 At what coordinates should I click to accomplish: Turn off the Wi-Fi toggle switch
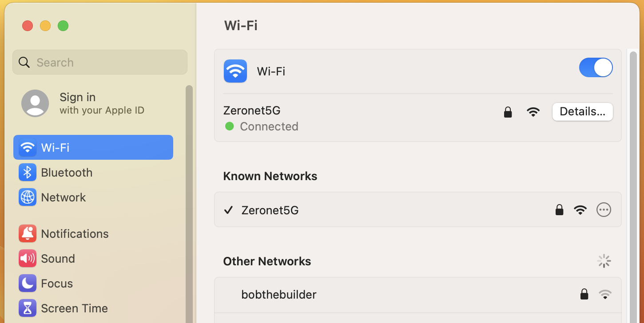[x=596, y=68]
